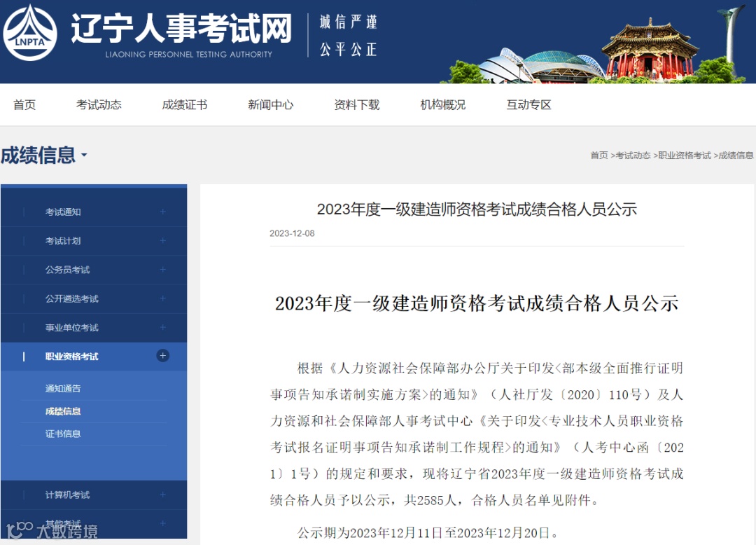Image resolution: width=756 pixels, height=545 pixels.
Task: Click 成绩信息 in the breadcrumb trail
Action: (736, 156)
